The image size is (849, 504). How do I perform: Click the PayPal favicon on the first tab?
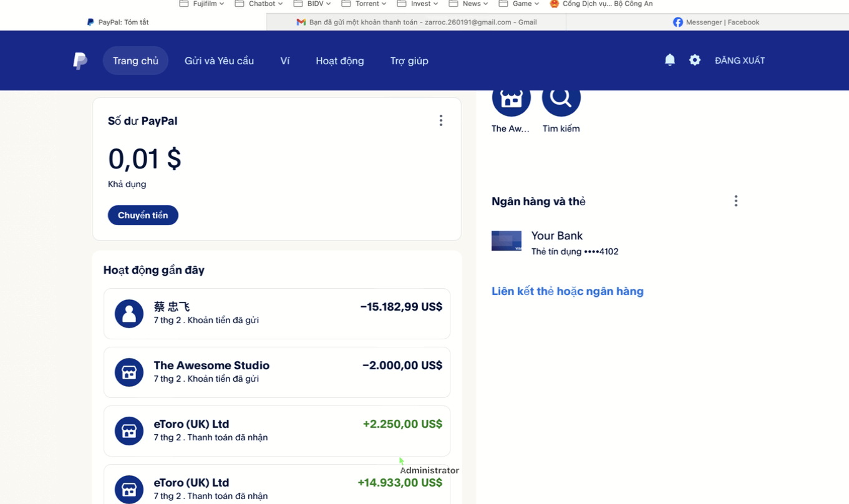coord(90,22)
